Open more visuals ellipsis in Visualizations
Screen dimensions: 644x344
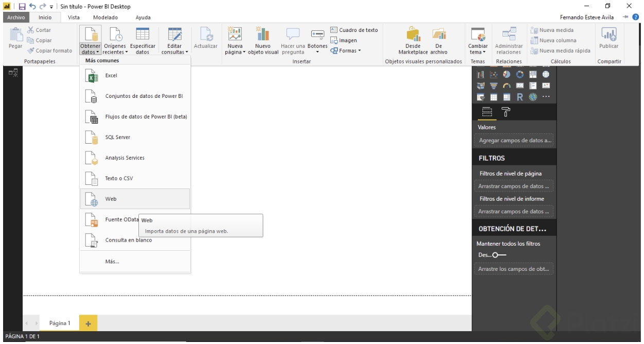[546, 96]
